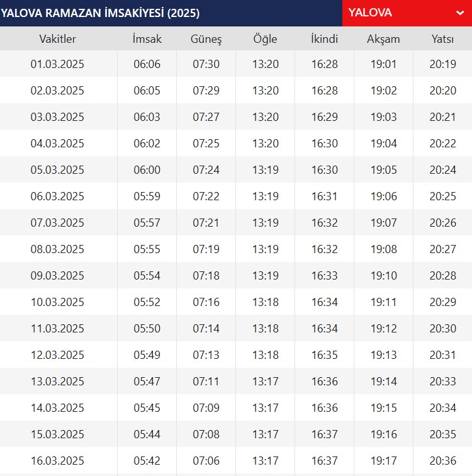The height and width of the screenshot is (476, 472).
Task: Click Yatsı time 20:19 for 01.03.2025
Action: click(442, 64)
